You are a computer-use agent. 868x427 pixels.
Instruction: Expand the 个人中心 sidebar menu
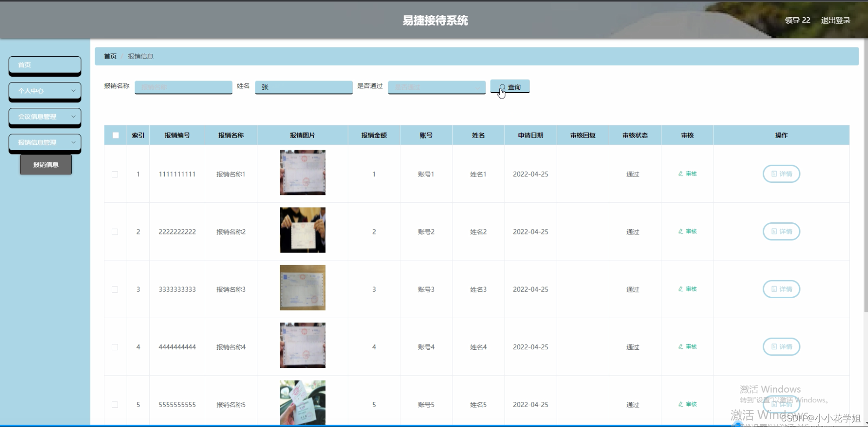point(45,91)
